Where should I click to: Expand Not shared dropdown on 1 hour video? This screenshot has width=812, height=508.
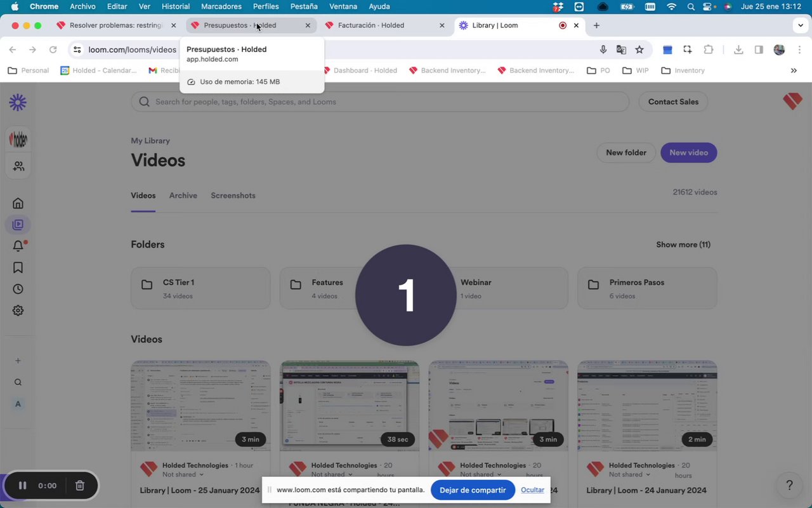(183, 474)
